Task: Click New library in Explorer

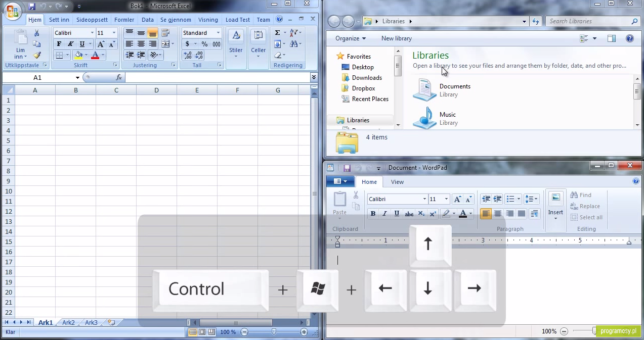Action: click(397, 38)
